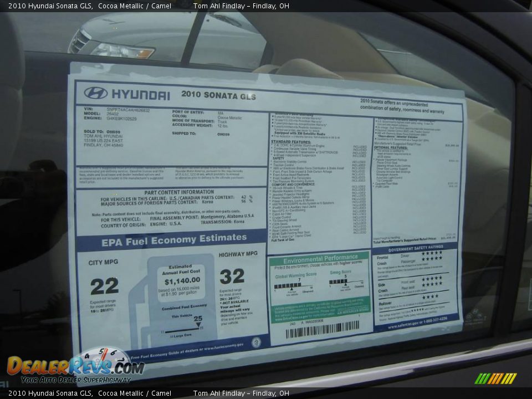Click 'COMFORT AND CONVENIENCE' section heading
532x399 pixels.
tap(294, 184)
